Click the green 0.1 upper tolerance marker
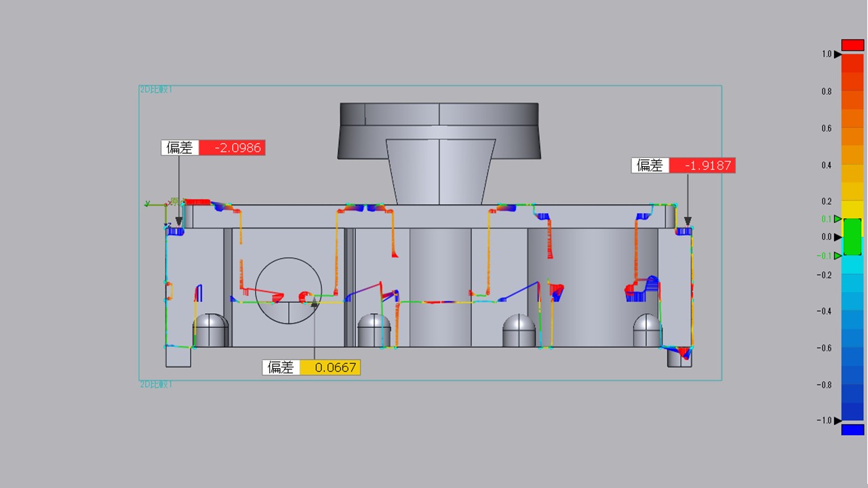Image resolution: width=868 pixels, height=488 pixels. (x=837, y=219)
